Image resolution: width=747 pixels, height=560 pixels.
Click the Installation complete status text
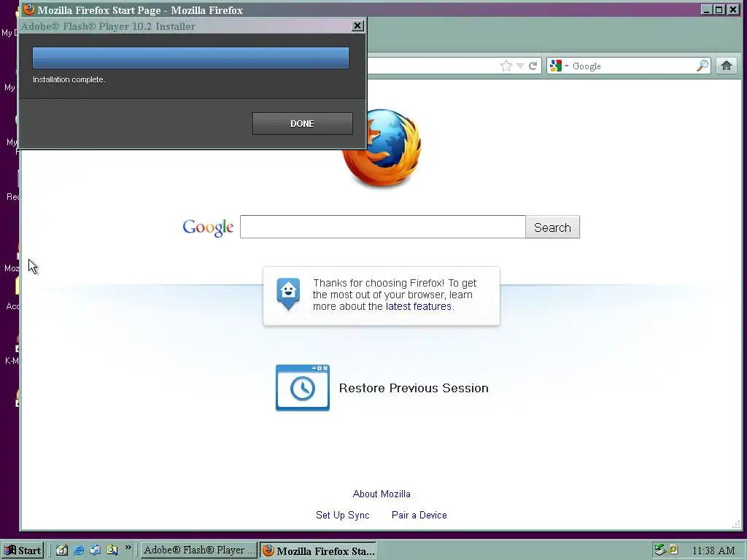pos(69,79)
